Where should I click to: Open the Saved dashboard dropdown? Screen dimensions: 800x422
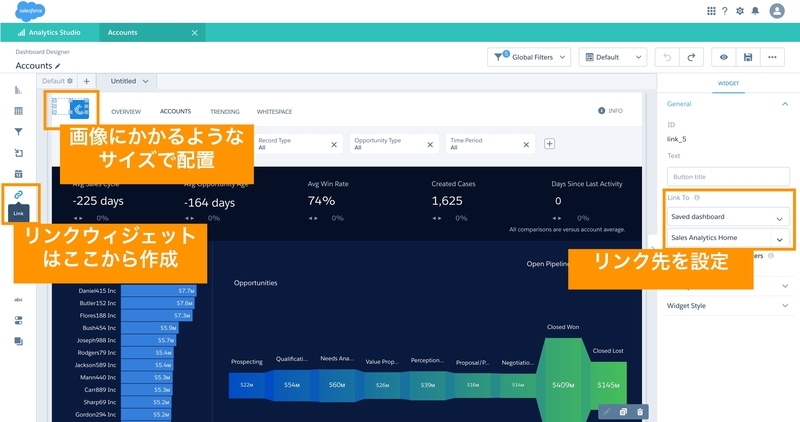pos(728,217)
